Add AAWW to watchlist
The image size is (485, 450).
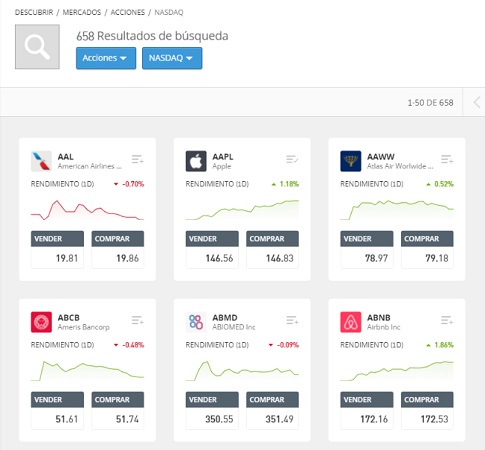pos(447,159)
